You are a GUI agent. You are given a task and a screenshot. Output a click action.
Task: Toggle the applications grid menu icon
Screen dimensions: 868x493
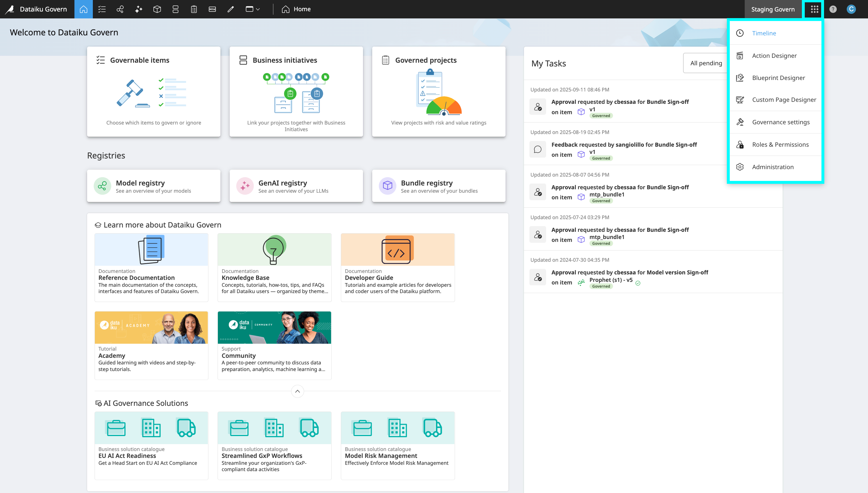point(814,9)
